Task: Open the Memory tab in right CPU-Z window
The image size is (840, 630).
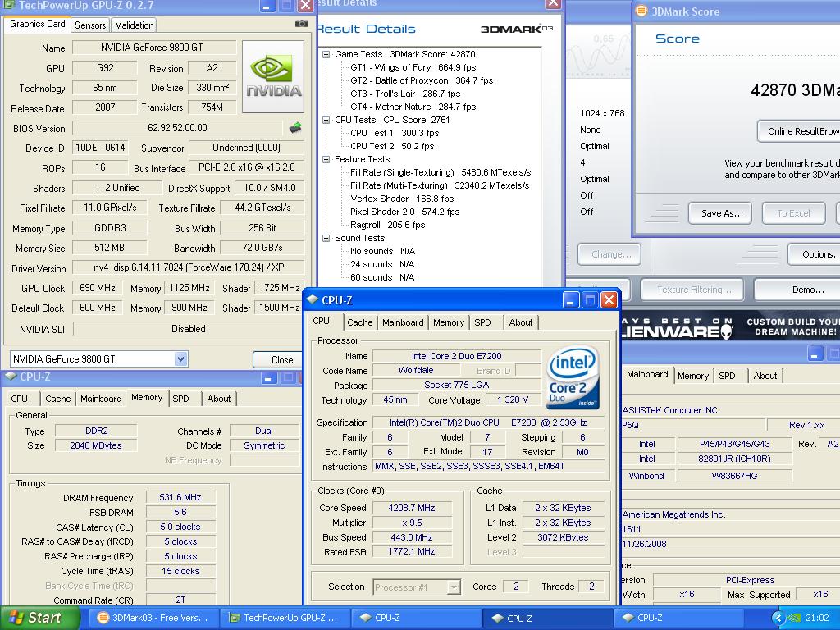Action: tap(692, 376)
